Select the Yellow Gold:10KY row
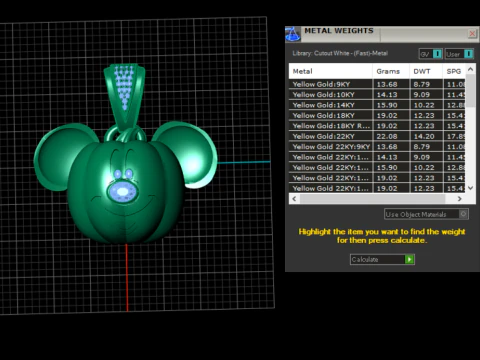Screen dimensions: 480x360 point(377,95)
